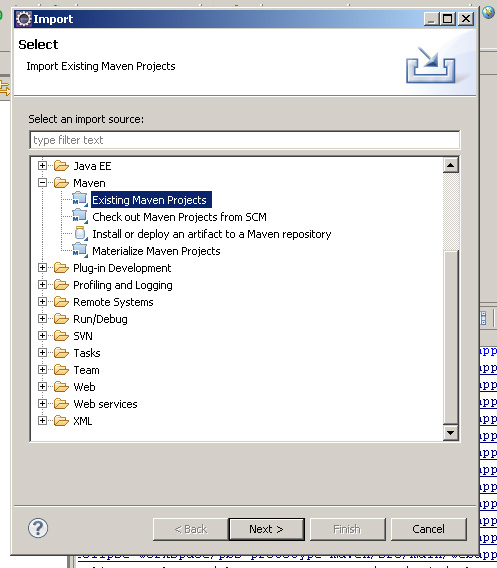This screenshot has height=568, width=497.
Task: Maximize the Import dialog
Action: point(447,18)
